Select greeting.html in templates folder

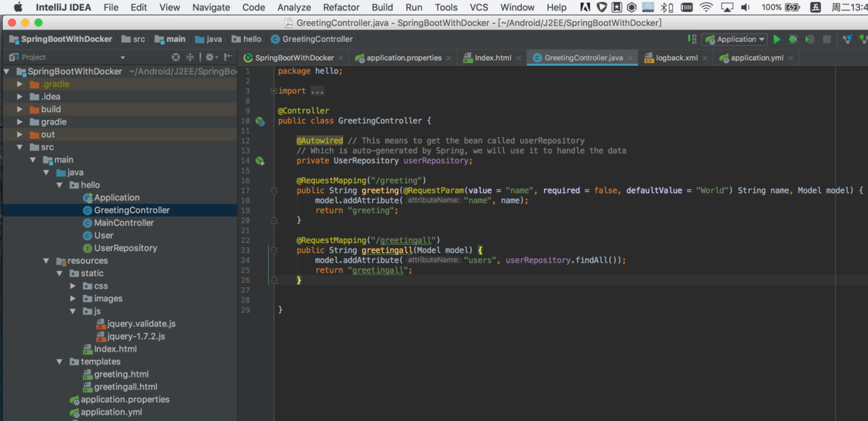tap(121, 374)
